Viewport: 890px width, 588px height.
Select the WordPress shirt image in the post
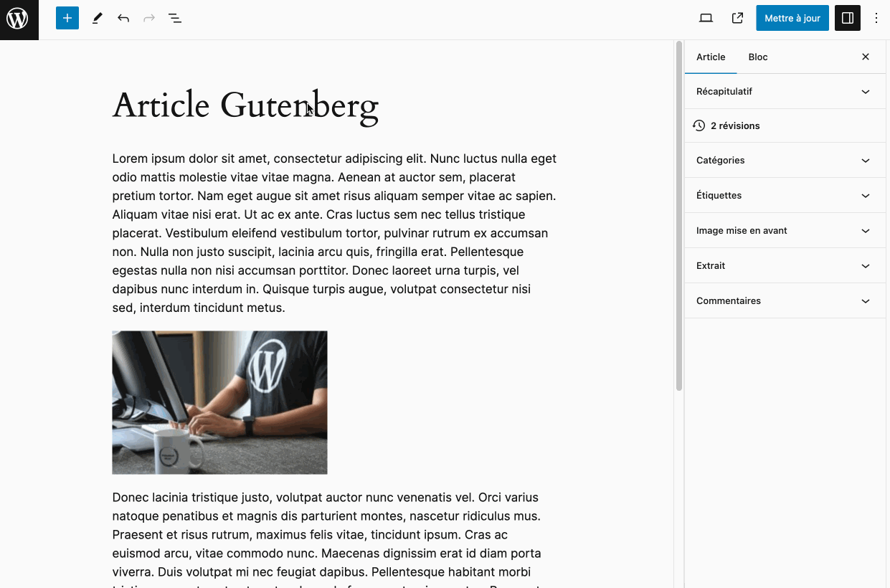219,402
